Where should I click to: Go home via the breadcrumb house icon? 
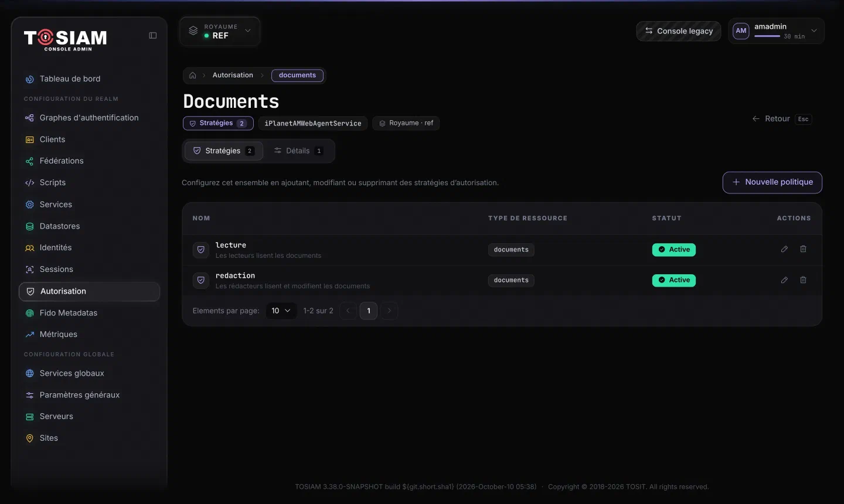pos(193,76)
